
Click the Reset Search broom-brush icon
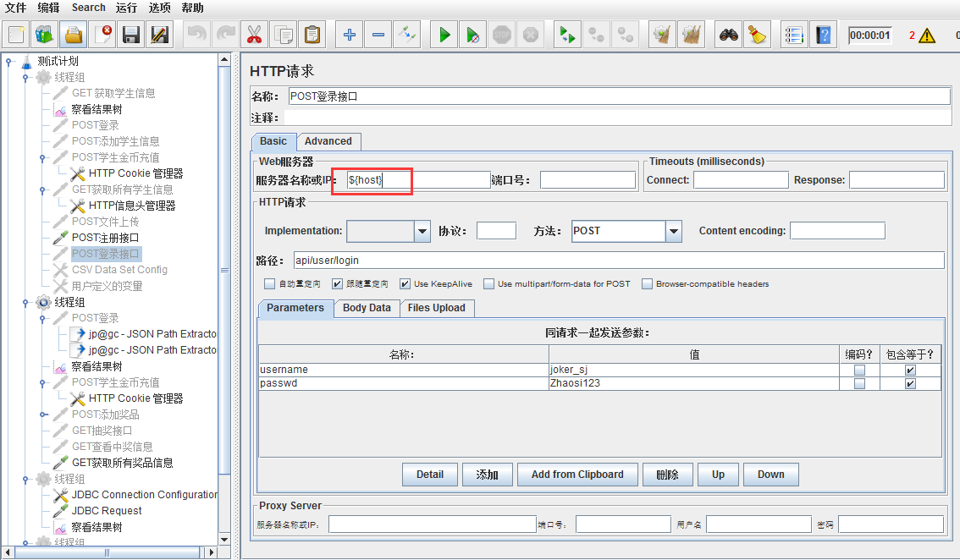pyautogui.click(x=758, y=35)
